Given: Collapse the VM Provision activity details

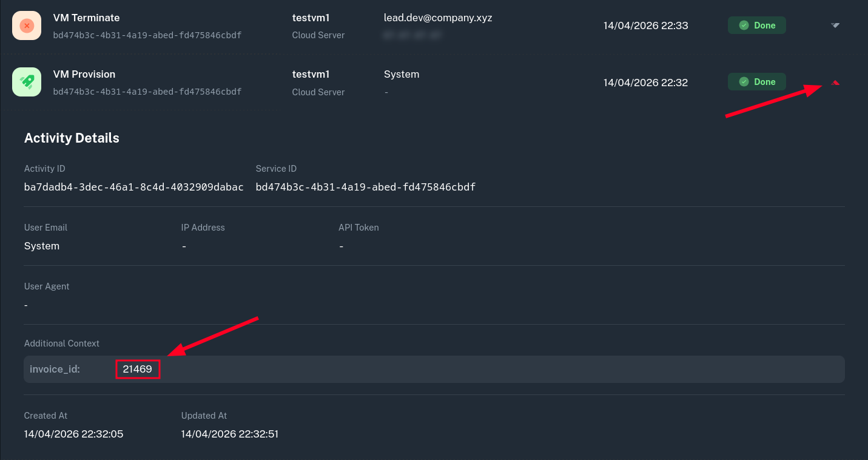Looking at the screenshot, I should pyautogui.click(x=835, y=83).
